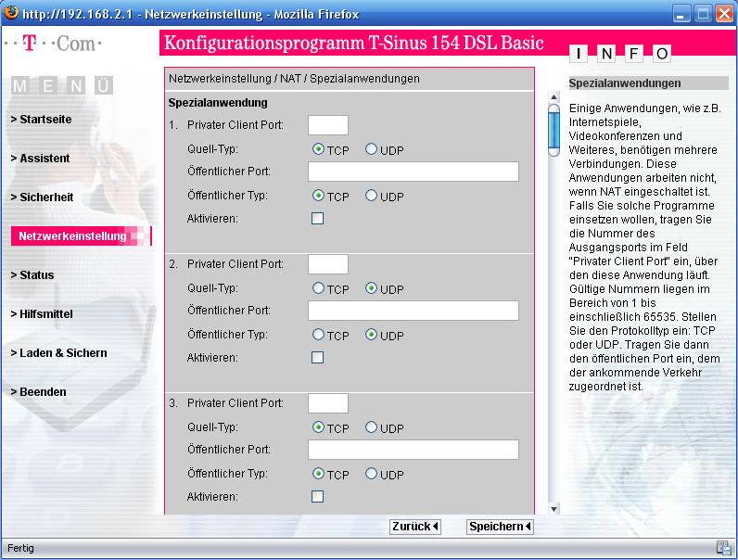The width and height of the screenshot is (738, 560).
Task: Close the Firefox window
Action: [725, 14]
